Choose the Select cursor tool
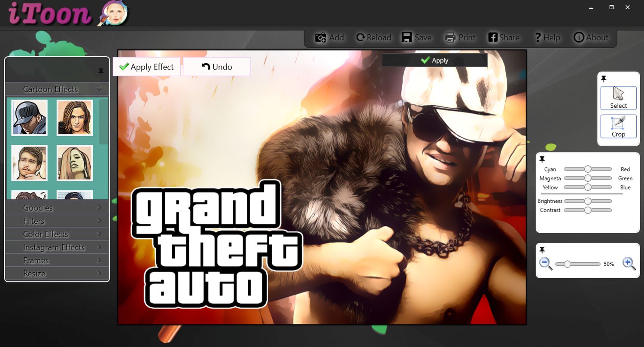The height and width of the screenshot is (347, 644). pyautogui.click(x=619, y=98)
